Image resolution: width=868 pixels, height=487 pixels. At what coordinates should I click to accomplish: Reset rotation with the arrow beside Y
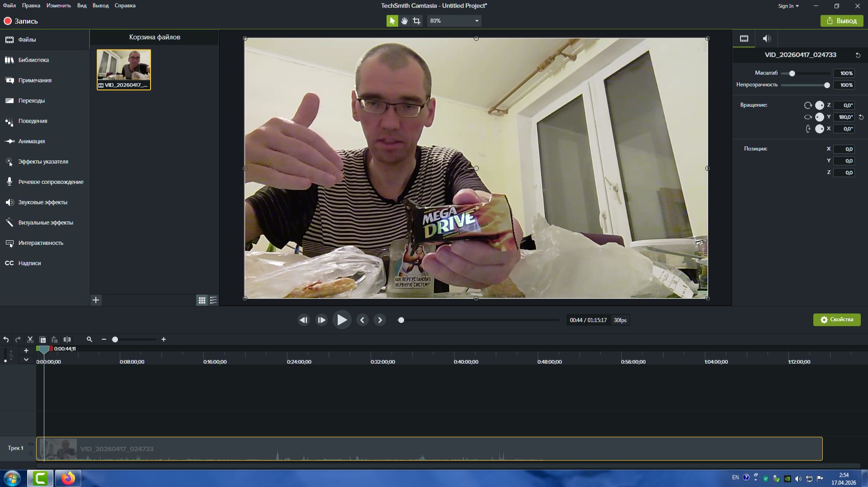[x=861, y=117]
